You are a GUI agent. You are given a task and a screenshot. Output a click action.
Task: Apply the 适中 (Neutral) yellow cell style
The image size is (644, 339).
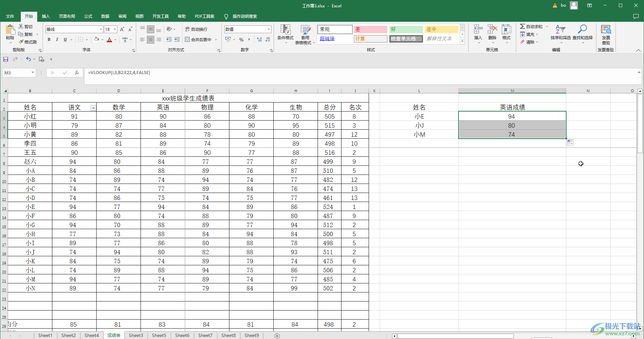point(441,29)
